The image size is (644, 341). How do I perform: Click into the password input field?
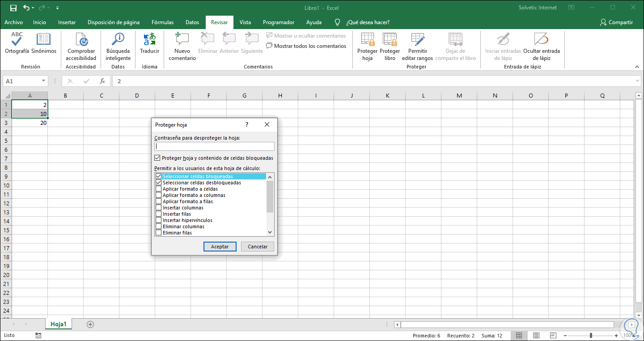coord(214,146)
